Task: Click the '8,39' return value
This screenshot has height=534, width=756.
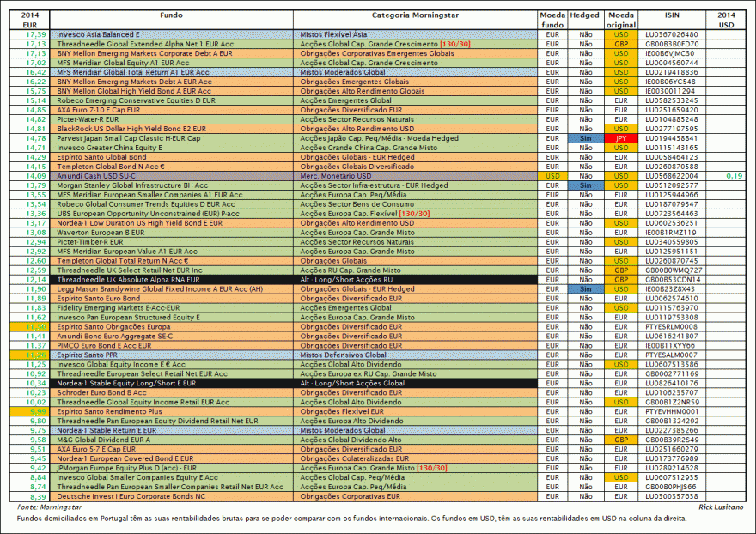Action: [38, 496]
